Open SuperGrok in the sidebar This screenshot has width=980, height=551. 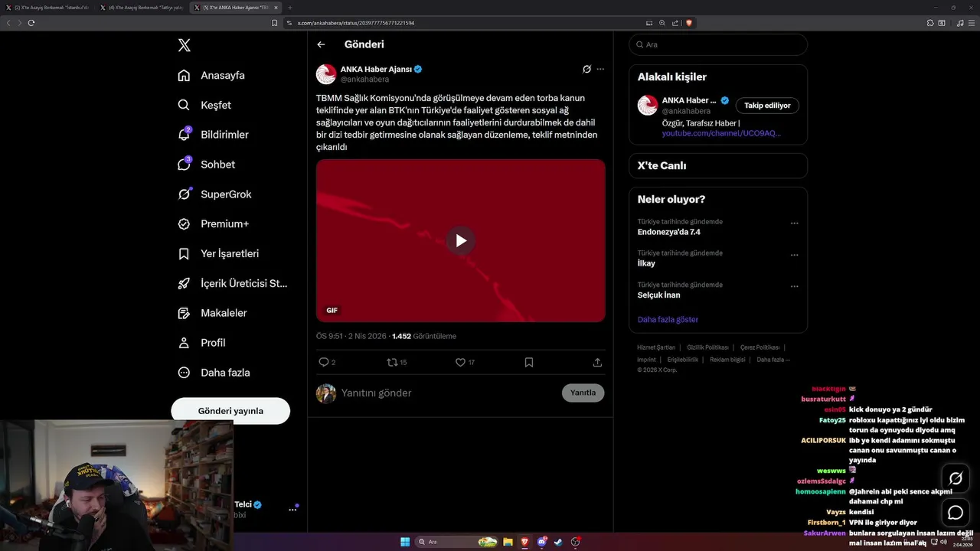point(214,194)
